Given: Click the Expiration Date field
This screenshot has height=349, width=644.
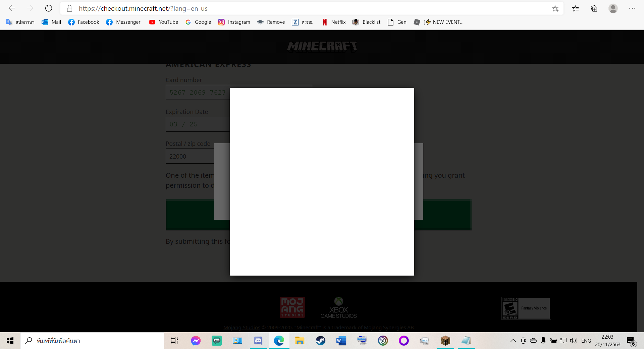Looking at the screenshot, I should pyautogui.click(x=198, y=124).
